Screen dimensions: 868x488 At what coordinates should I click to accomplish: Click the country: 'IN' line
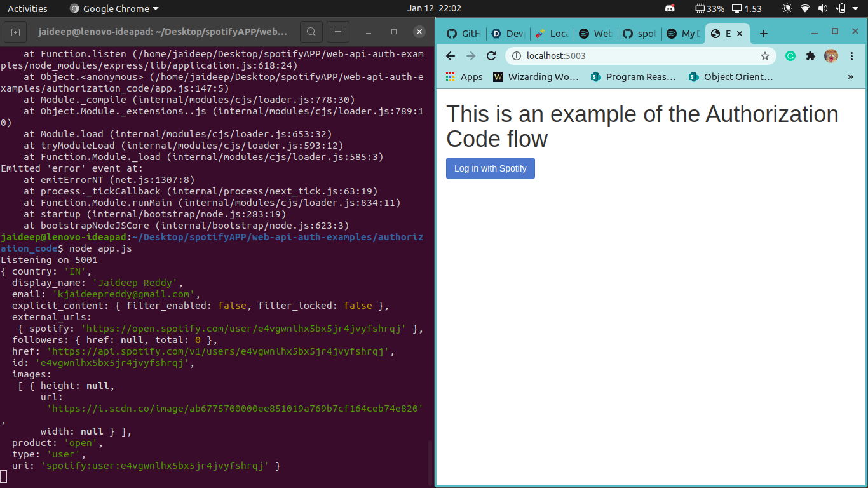point(46,271)
